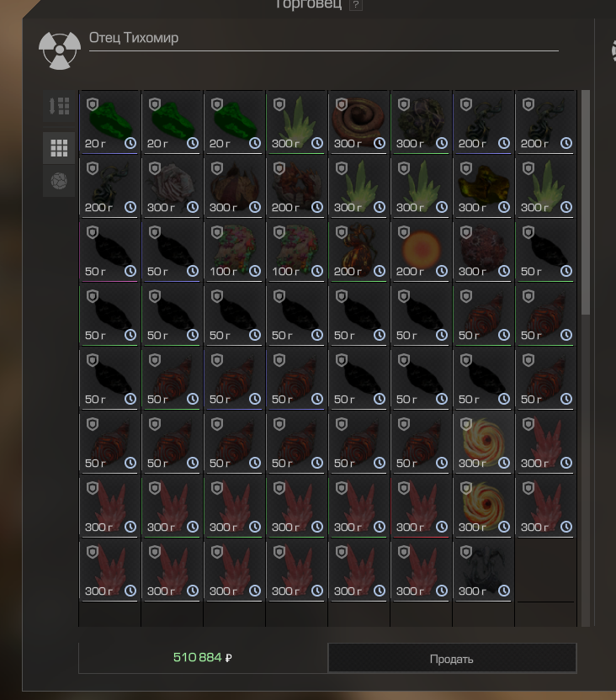Image resolution: width=616 pixels, height=700 pixels.
Task: Click the sort items icon with arrows
Action: (59, 106)
